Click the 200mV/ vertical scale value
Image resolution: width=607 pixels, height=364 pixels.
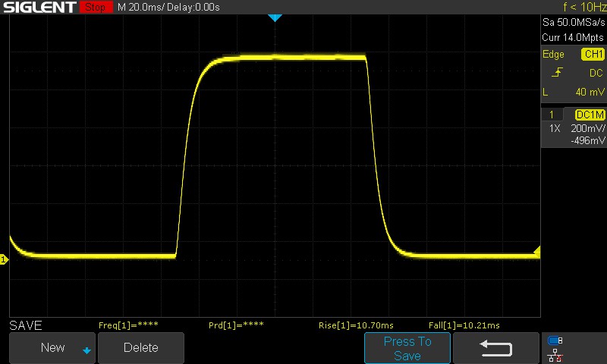click(587, 128)
